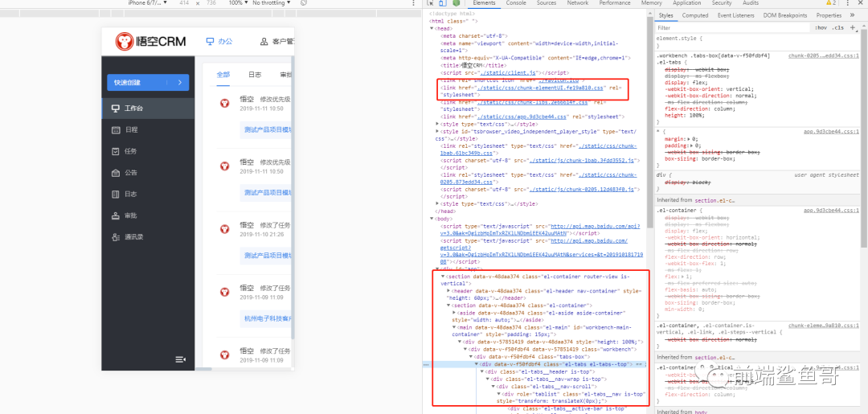The width and height of the screenshot is (868, 414).
Task: Show more Styles pane tabs via chevron
Action: click(851, 15)
